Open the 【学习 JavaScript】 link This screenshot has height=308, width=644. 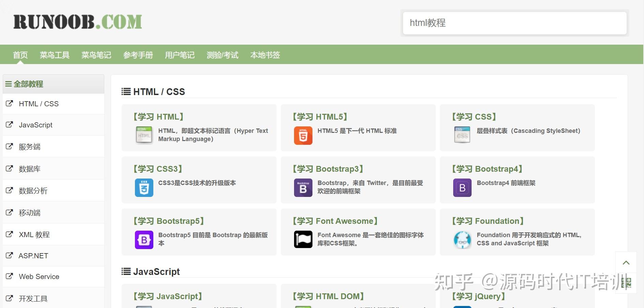168,296
